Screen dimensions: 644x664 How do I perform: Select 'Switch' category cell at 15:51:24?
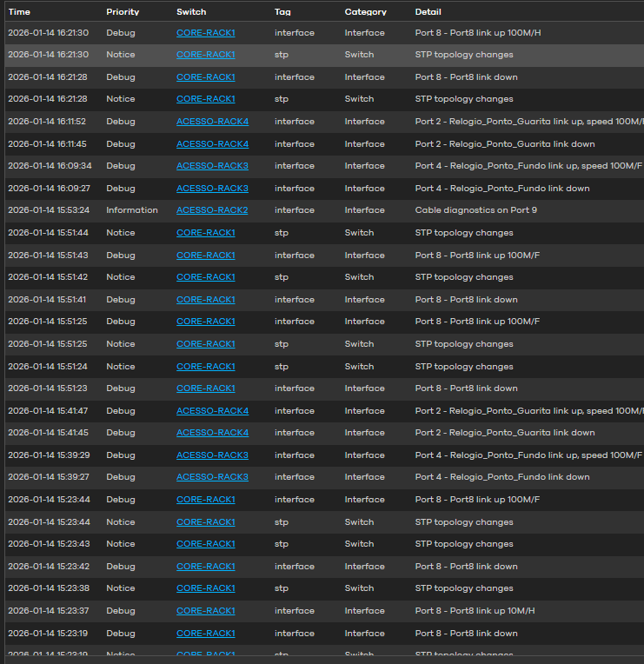tap(359, 366)
